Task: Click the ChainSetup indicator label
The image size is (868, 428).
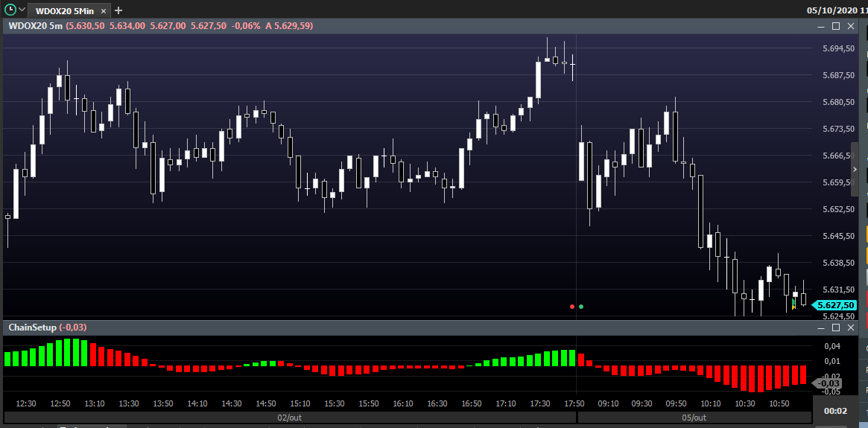Action: click(x=32, y=328)
